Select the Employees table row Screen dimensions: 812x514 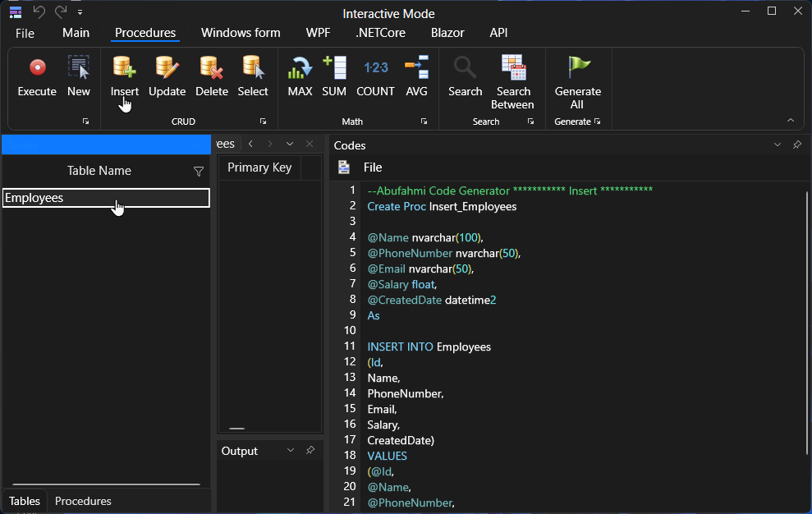click(106, 198)
